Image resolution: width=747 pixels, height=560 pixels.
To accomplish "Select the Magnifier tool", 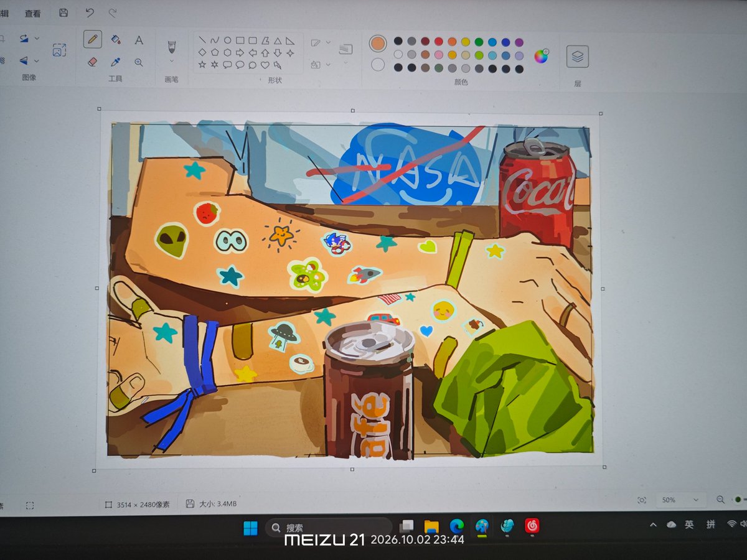I will click(139, 62).
